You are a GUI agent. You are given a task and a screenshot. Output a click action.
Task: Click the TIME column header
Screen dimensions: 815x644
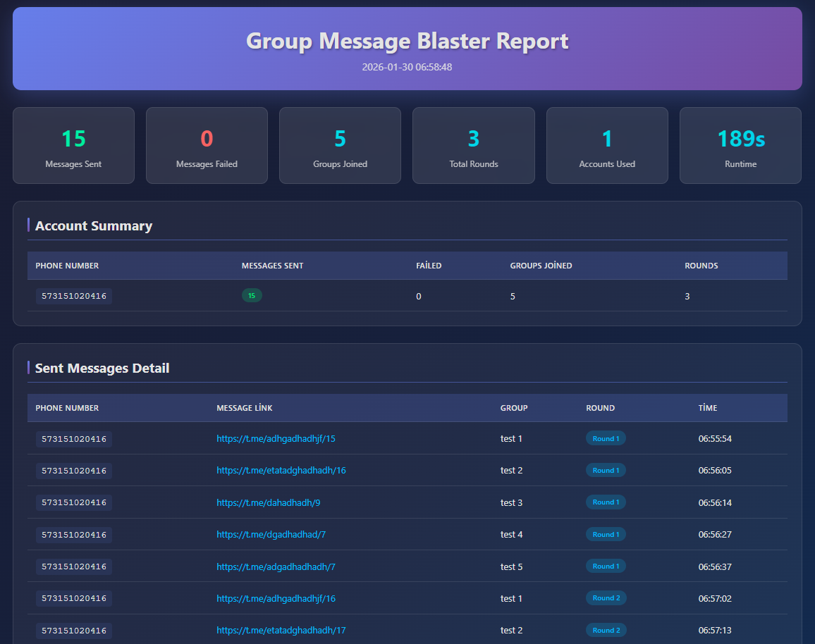[707, 408]
